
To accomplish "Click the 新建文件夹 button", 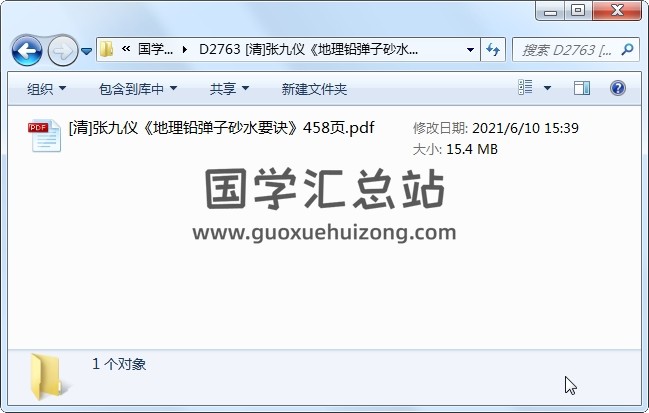I will [314, 89].
